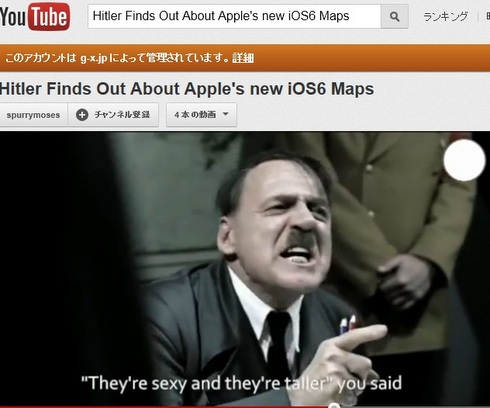Click the magnifier search button

point(395,16)
